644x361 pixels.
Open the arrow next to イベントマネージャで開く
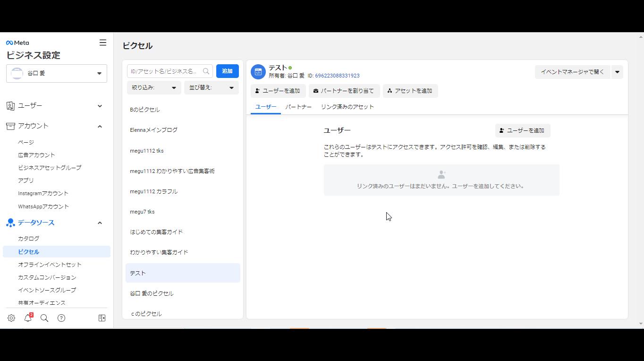point(617,72)
